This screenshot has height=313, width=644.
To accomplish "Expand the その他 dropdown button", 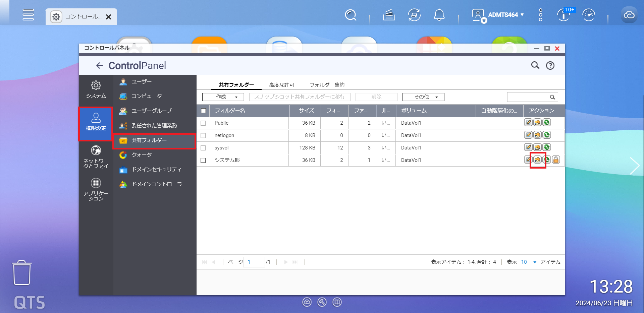I will 423,97.
